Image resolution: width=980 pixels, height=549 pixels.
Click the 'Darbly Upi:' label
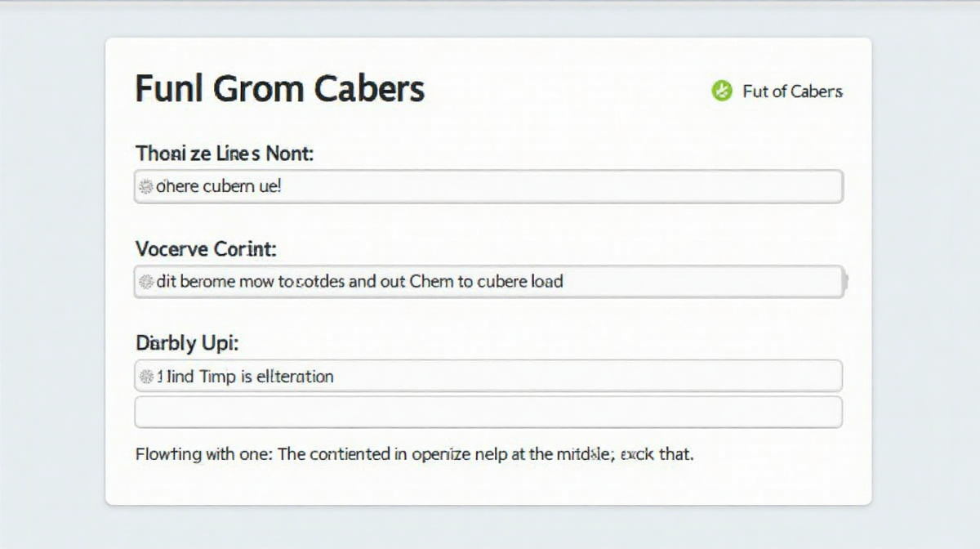(x=187, y=344)
